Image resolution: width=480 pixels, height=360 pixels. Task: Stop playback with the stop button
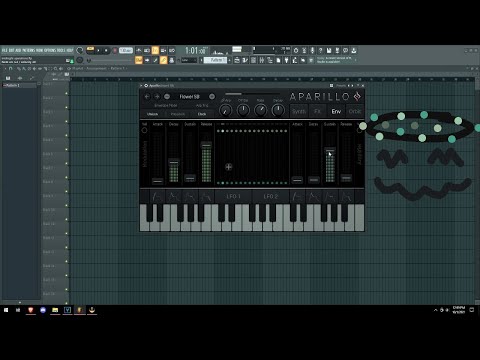(106, 50)
